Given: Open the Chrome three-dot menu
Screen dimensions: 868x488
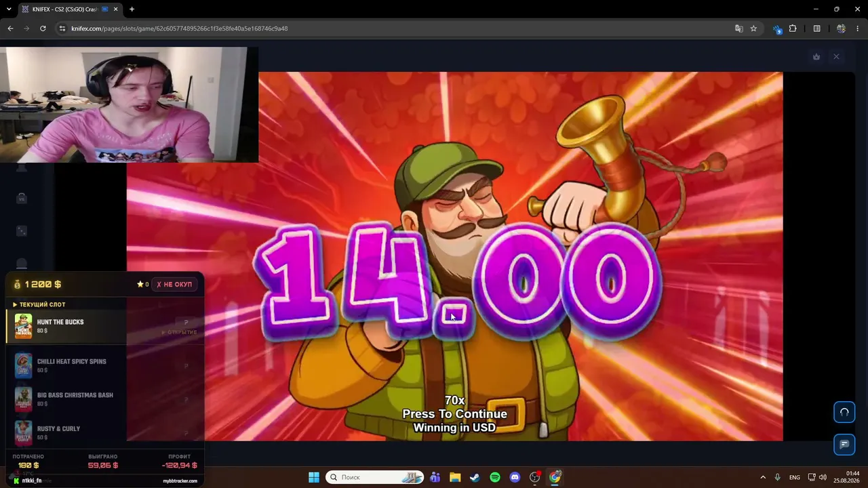Looking at the screenshot, I should pyautogui.click(x=858, y=28).
